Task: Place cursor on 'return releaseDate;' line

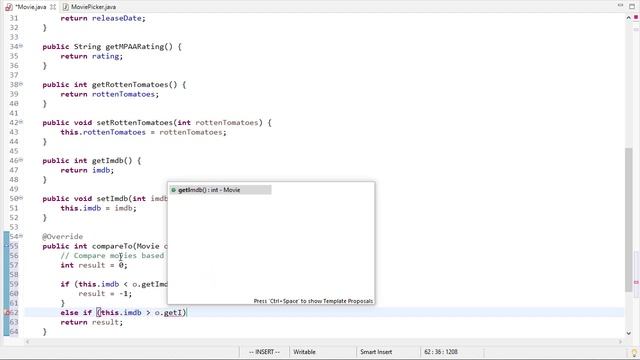Action: [x=103, y=18]
